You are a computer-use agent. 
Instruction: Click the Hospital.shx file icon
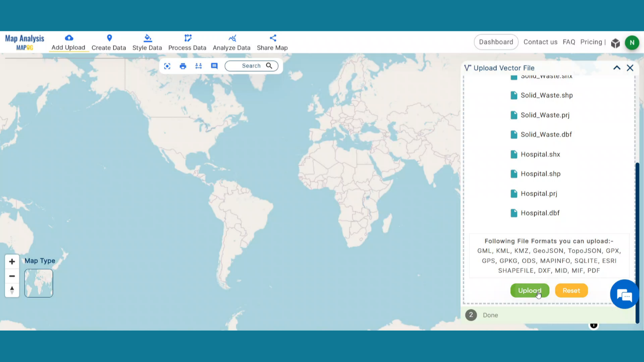[514, 154]
